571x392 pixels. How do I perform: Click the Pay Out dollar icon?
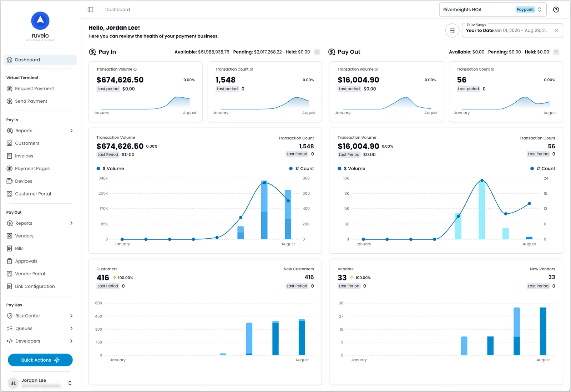coord(332,52)
